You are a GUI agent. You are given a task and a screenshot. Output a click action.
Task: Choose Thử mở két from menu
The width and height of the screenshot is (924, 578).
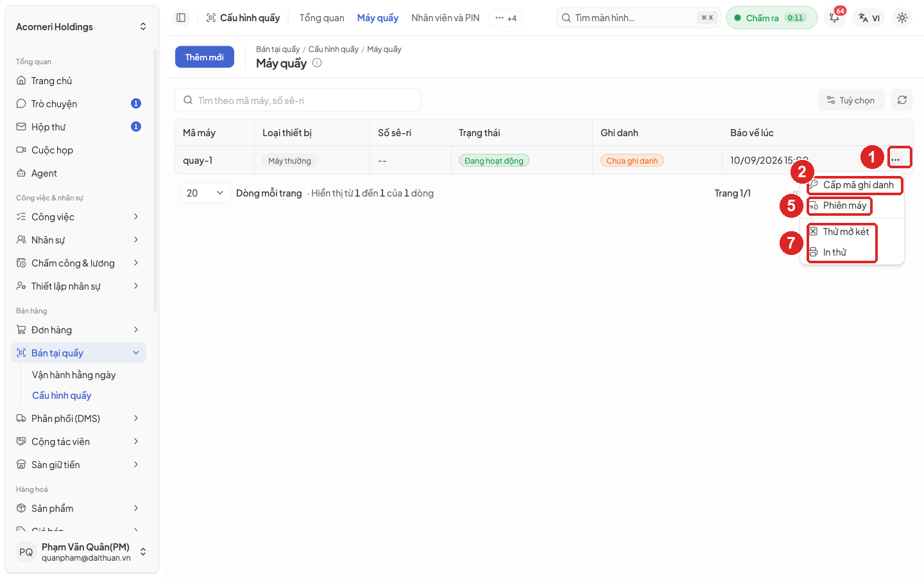click(852, 232)
